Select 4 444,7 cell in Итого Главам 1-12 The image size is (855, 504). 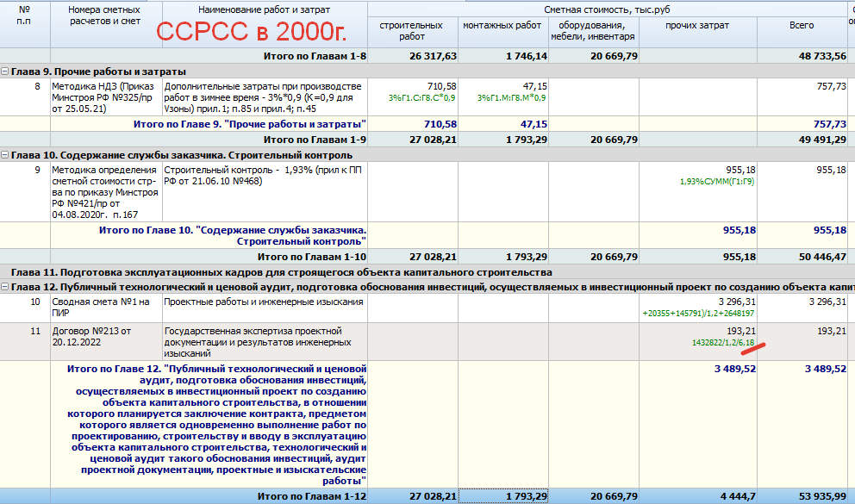tap(697, 496)
